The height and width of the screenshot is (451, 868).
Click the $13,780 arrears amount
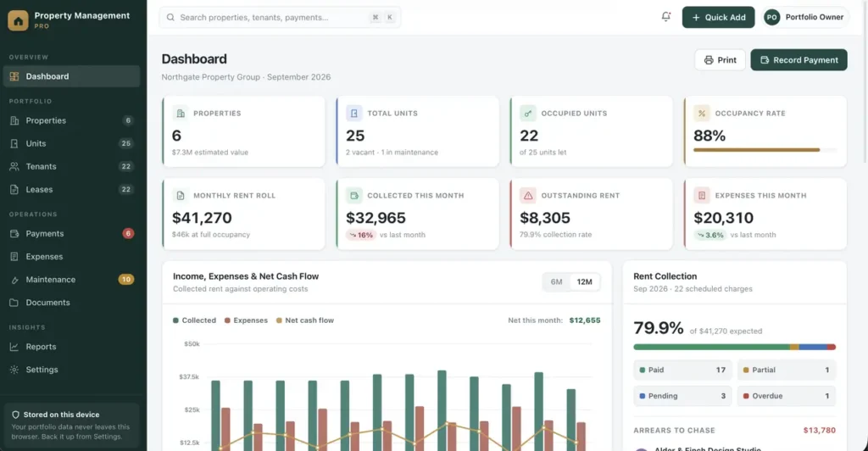click(x=820, y=430)
